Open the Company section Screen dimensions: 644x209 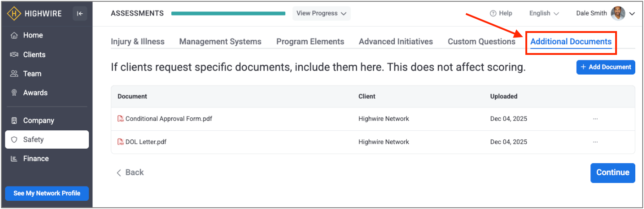(38, 121)
